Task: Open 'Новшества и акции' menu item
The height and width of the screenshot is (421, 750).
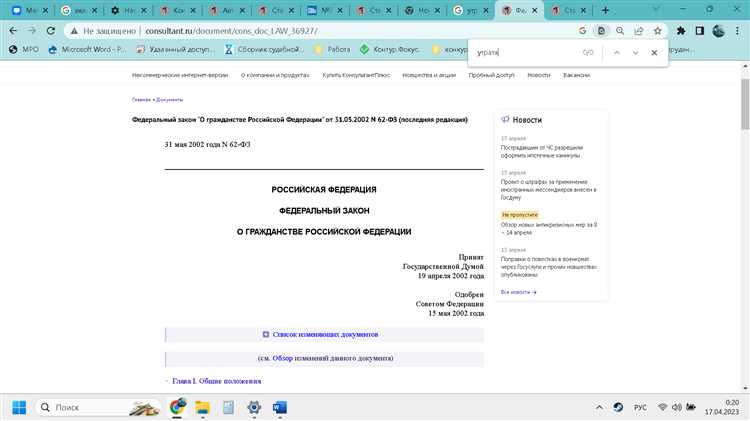Action: tap(429, 75)
